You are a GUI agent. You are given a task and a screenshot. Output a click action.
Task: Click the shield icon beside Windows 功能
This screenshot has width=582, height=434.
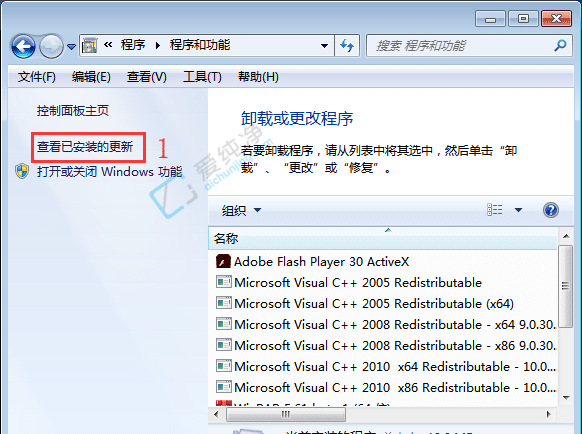(x=22, y=171)
